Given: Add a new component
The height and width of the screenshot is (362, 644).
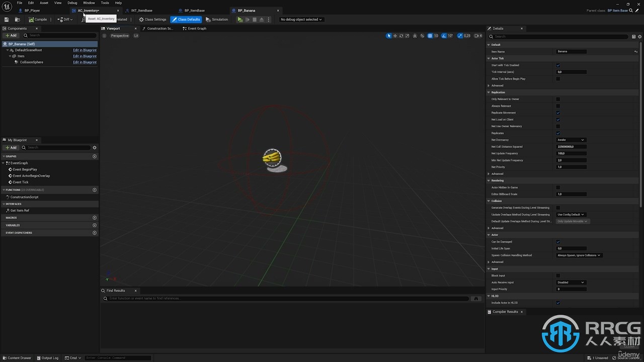Looking at the screenshot, I should (x=11, y=36).
